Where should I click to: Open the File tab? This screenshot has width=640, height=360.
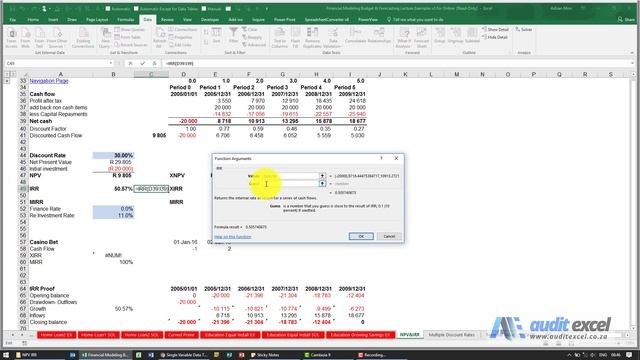pos(13,20)
